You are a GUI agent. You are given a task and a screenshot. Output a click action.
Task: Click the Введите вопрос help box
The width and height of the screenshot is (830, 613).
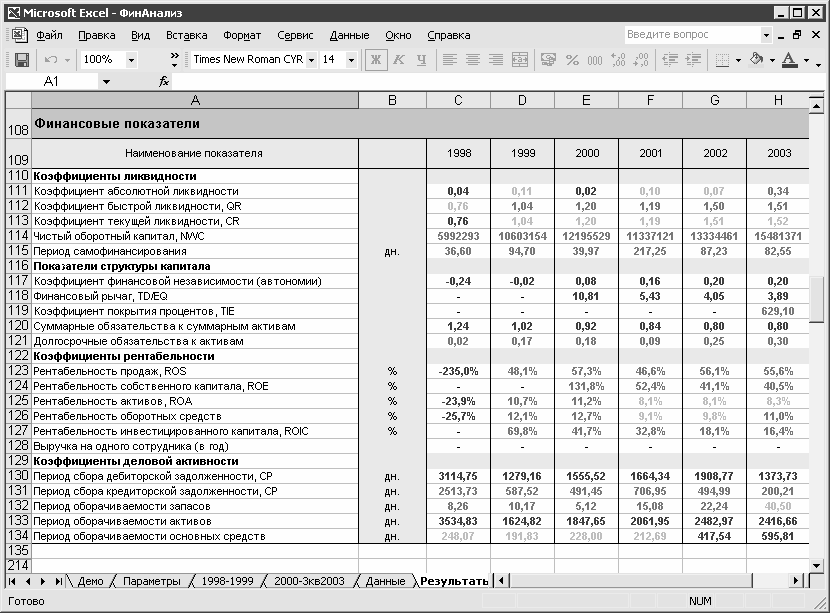(693, 35)
